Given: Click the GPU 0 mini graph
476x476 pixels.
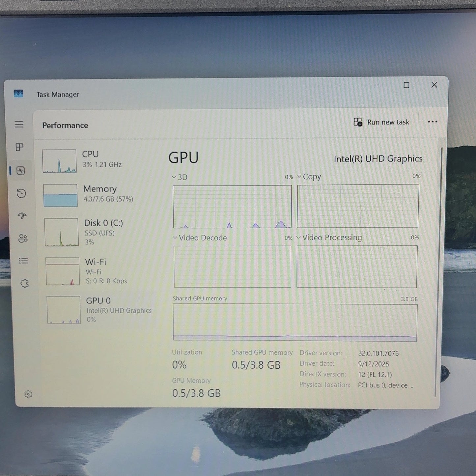Looking at the screenshot, I should [x=64, y=310].
